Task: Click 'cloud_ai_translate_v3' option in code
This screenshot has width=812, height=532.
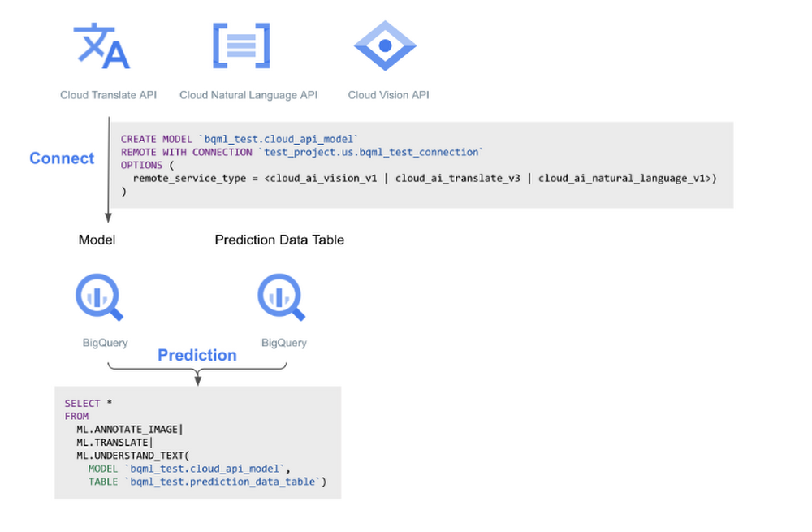Action: pyautogui.click(x=458, y=178)
